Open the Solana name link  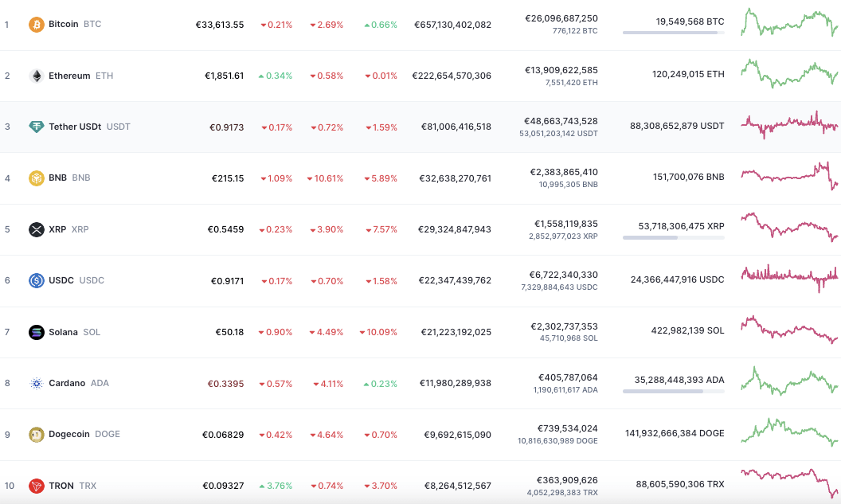[63, 332]
